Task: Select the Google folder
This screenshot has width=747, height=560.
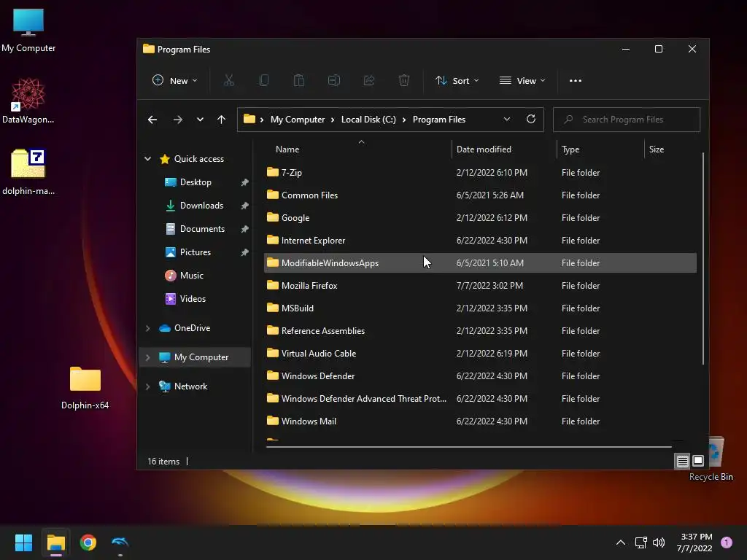Action: coord(480,218)
